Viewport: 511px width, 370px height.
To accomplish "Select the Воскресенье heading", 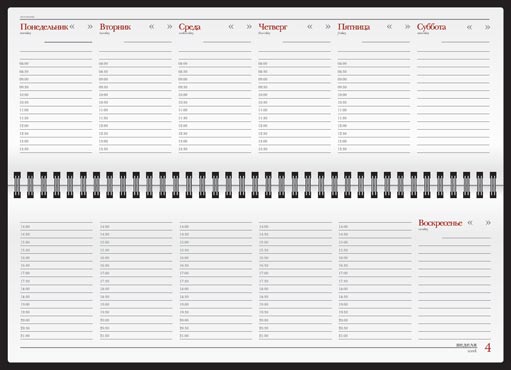I will click(x=440, y=223).
